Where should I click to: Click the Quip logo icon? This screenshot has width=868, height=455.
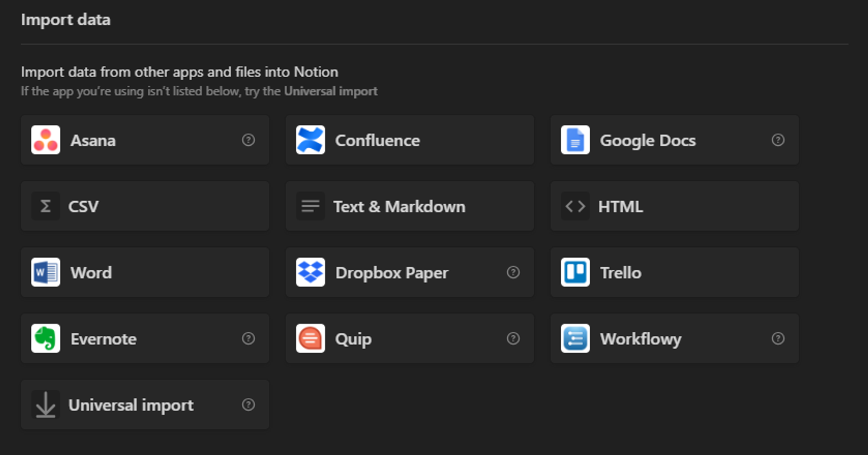(x=310, y=338)
